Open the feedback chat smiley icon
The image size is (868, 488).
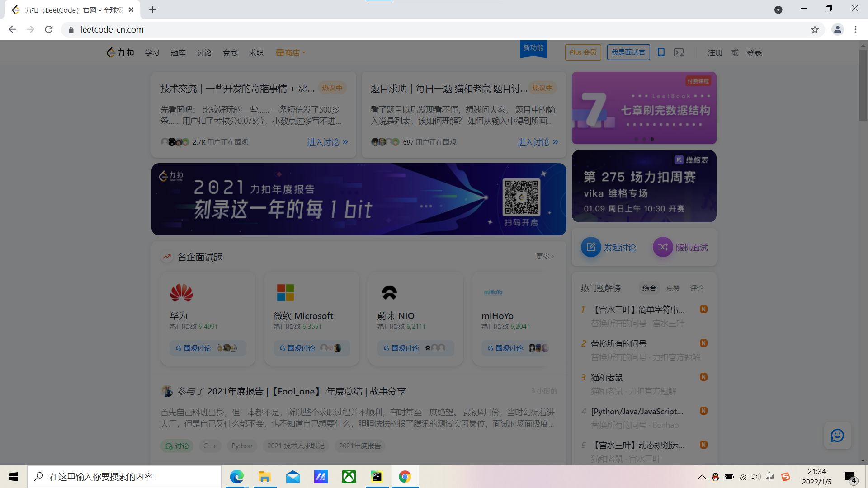pyautogui.click(x=837, y=436)
